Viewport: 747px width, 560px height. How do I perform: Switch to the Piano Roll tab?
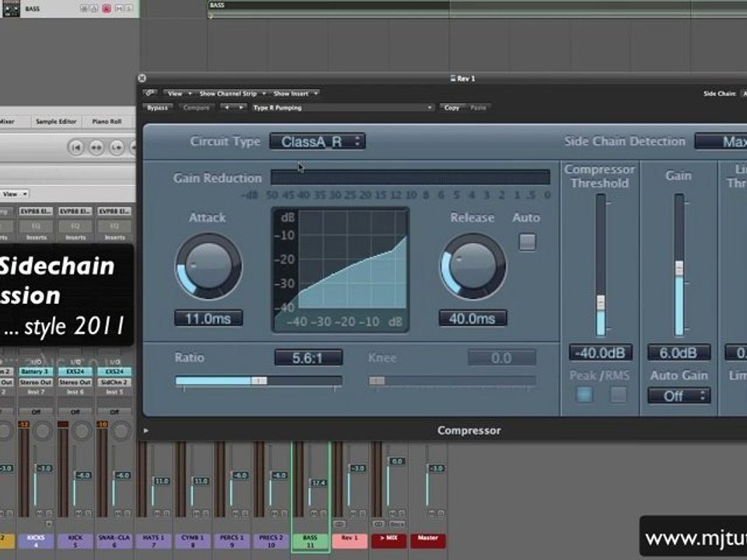point(107,121)
